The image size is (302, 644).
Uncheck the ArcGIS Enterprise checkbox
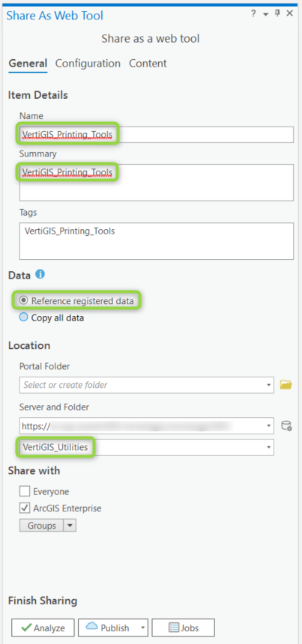(25, 508)
